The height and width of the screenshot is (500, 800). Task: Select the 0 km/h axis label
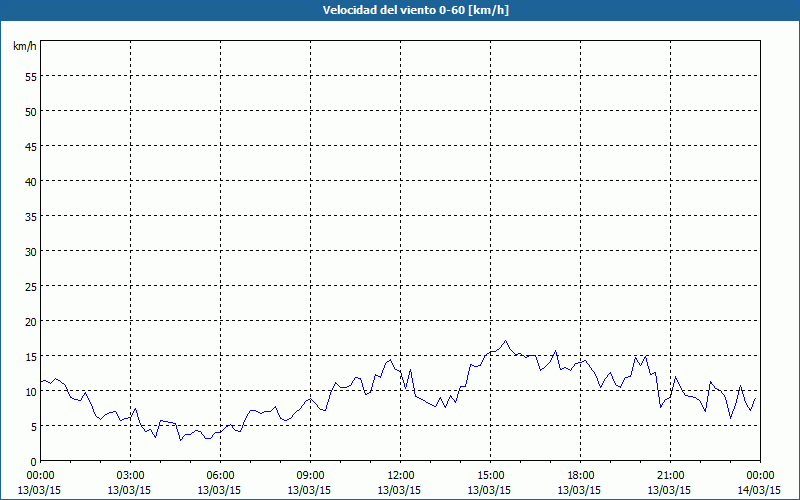34,462
